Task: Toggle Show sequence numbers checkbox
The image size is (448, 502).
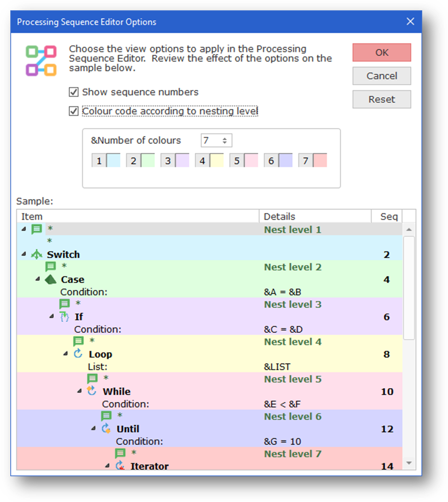Action: [74, 92]
